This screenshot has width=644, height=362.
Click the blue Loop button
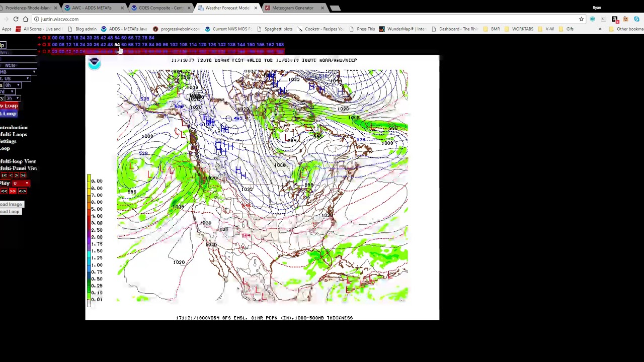pos(9,114)
